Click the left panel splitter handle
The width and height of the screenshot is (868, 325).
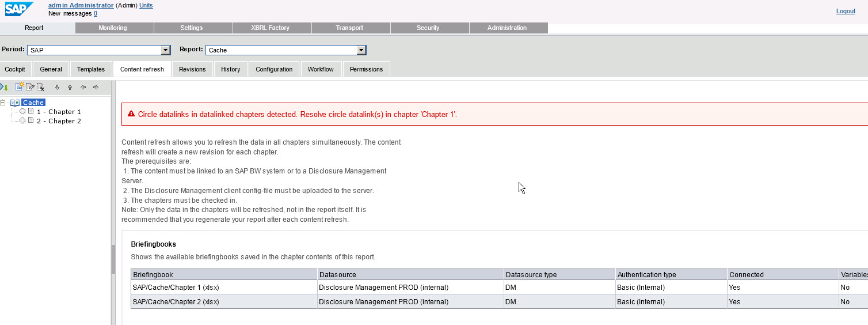pos(113,259)
